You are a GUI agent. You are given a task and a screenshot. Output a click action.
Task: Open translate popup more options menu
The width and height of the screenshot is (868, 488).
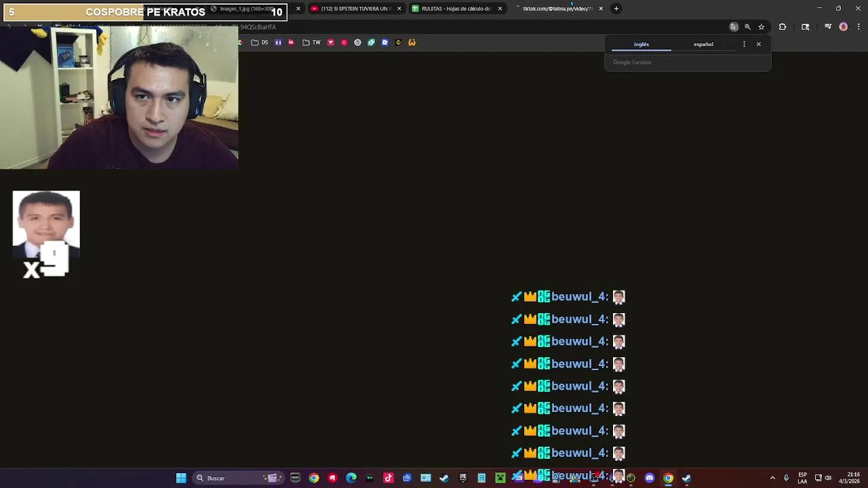[744, 44]
